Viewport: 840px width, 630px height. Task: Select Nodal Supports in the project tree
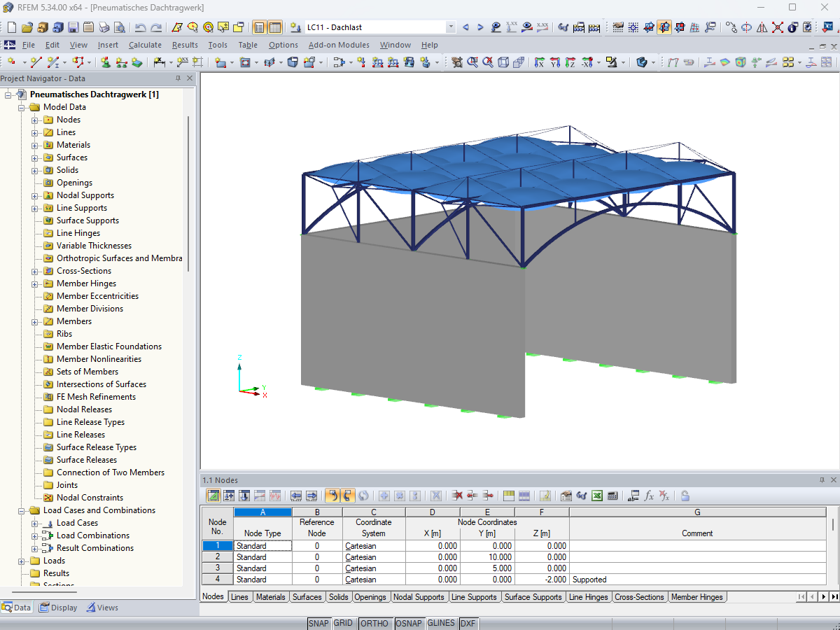click(x=85, y=195)
